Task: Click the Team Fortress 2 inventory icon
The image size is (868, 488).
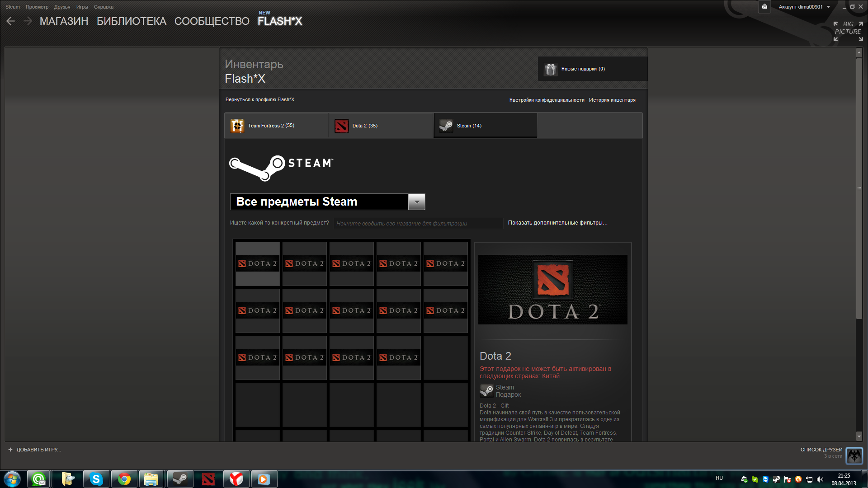Action: point(237,126)
